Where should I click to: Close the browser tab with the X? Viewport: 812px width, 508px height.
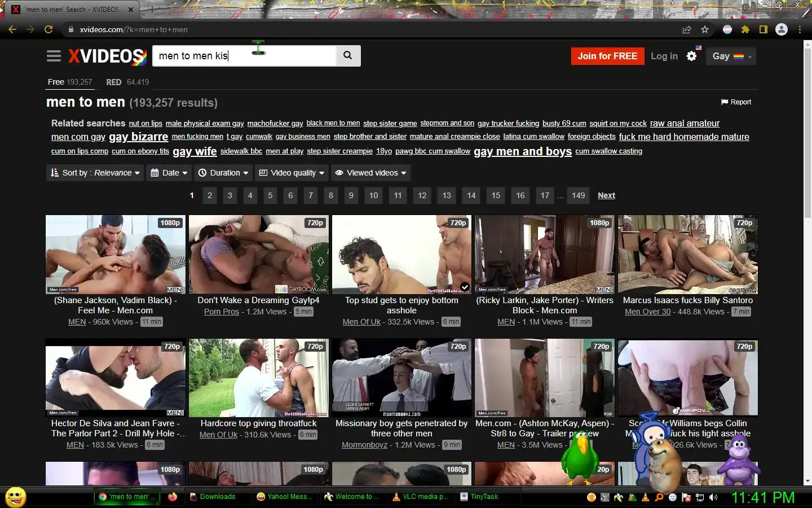click(131, 10)
